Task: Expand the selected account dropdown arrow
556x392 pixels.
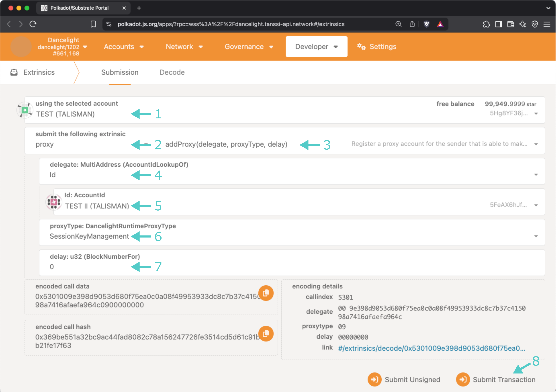Action: click(x=536, y=114)
